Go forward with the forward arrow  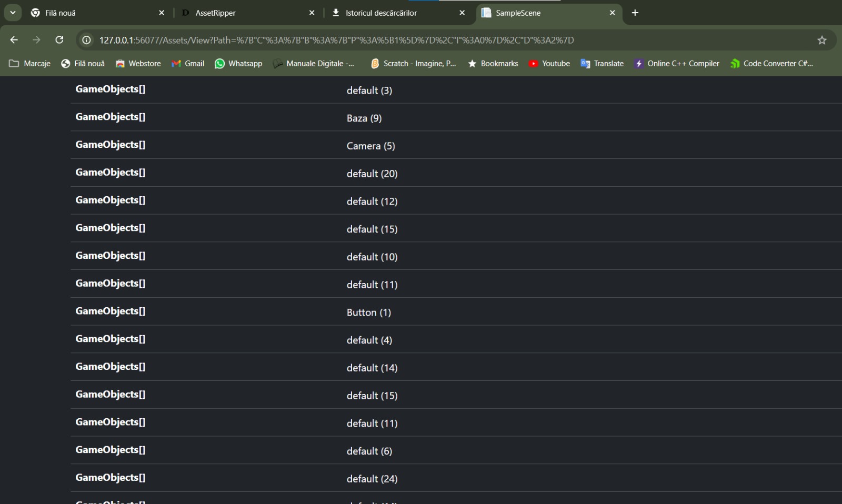[36, 40]
